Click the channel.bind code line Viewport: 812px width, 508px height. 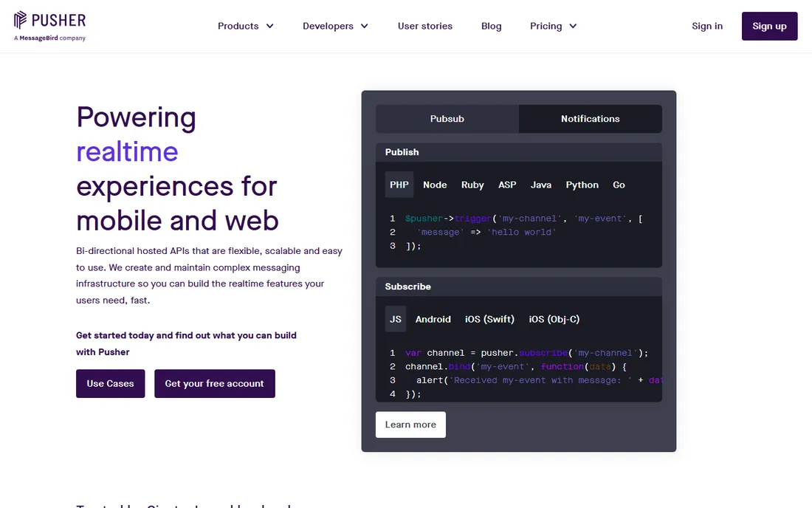coord(516,367)
